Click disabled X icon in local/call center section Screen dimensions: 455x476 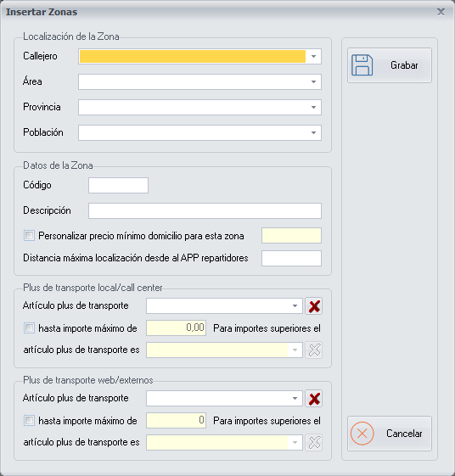click(x=314, y=350)
